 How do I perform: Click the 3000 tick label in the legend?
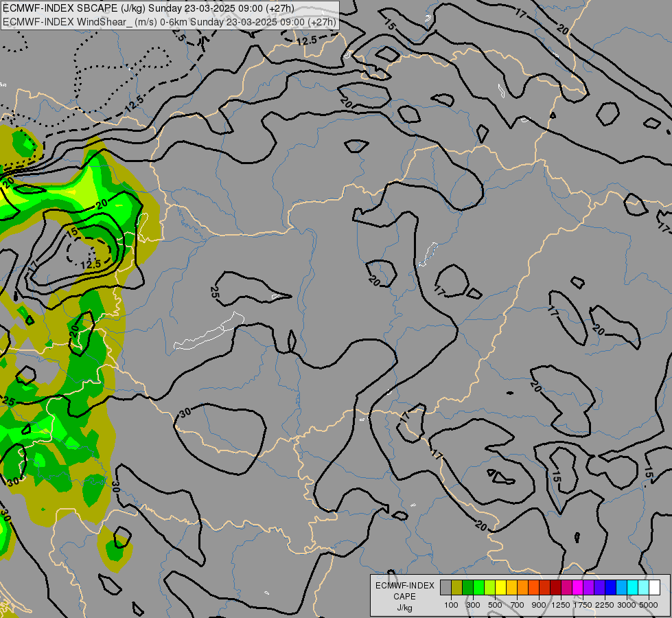627,605
